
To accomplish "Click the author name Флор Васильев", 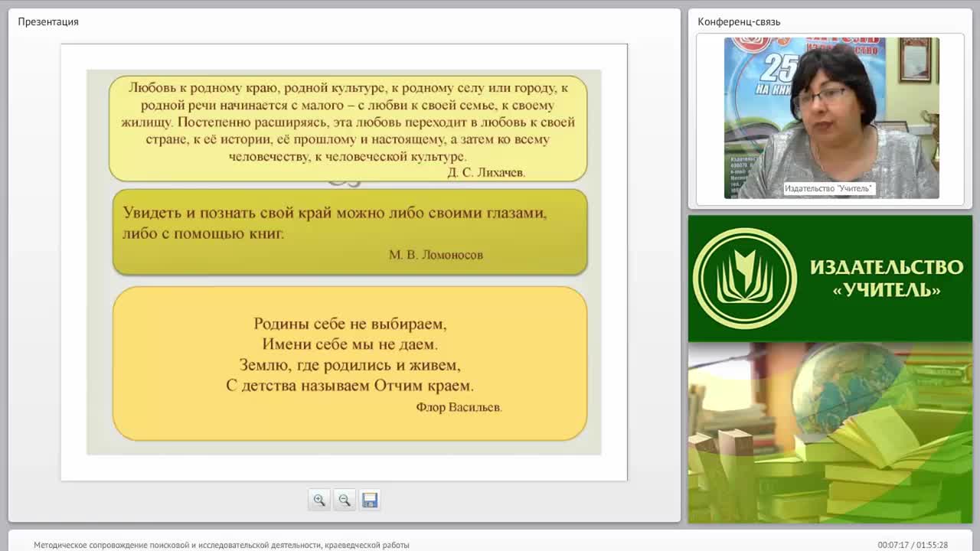I will [x=459, y=407].
